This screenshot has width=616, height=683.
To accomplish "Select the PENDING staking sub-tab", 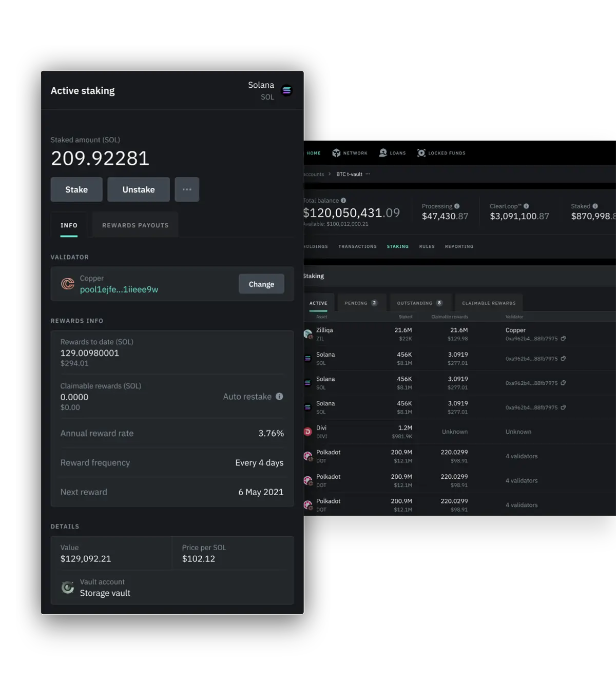I will coord(361,303).
